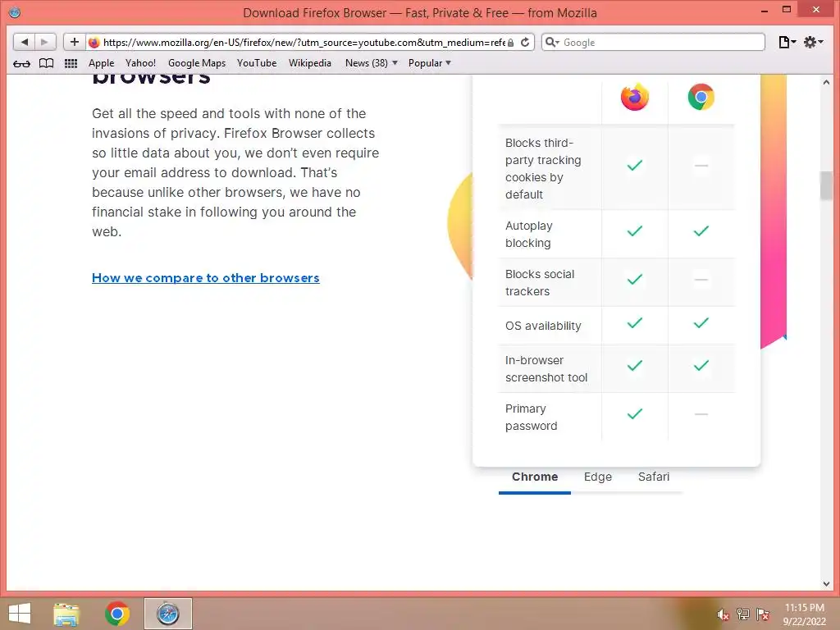
Task: Click the 'Autoplay blocking' row label
Action: pos(529,234)
